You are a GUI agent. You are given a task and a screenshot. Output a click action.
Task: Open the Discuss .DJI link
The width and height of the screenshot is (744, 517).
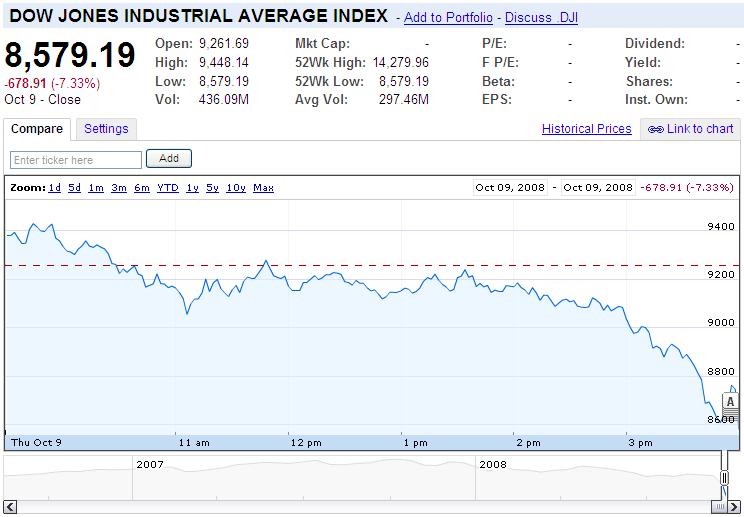click(541, 18)
